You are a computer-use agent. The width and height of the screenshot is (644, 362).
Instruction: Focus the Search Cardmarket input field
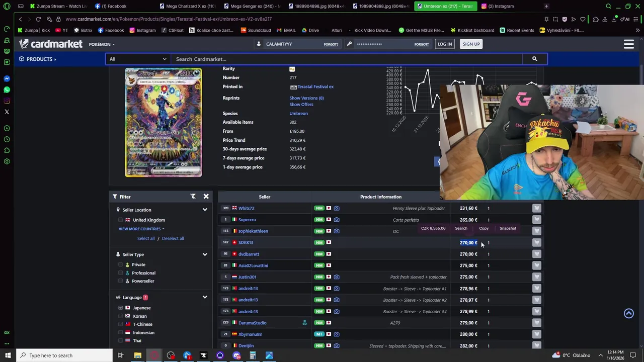347,59
